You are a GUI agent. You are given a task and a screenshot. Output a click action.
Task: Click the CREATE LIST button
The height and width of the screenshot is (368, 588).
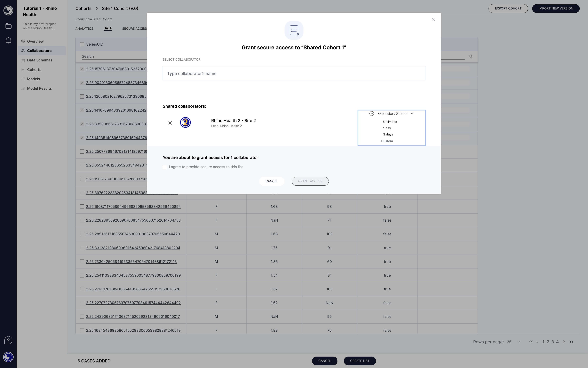tap(359, 361)
